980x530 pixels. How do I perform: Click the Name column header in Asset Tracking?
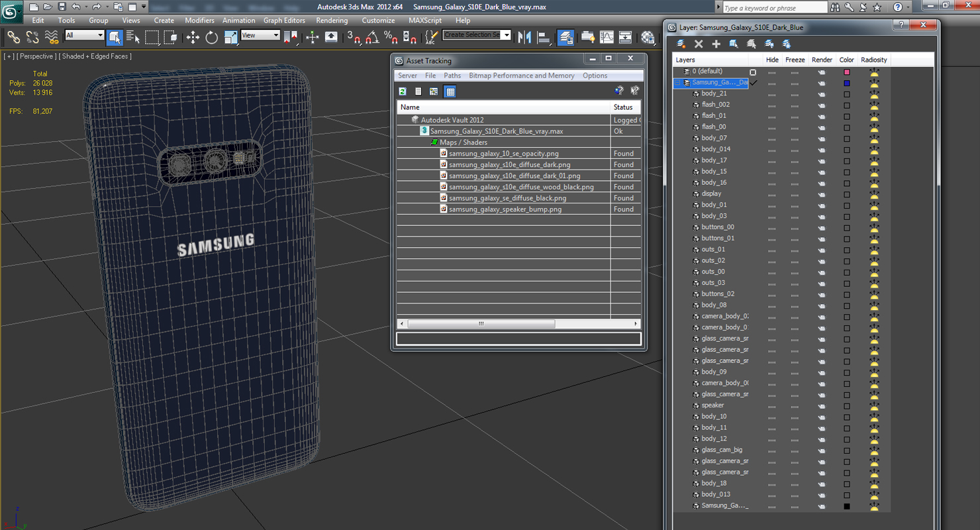coord(503,107)
